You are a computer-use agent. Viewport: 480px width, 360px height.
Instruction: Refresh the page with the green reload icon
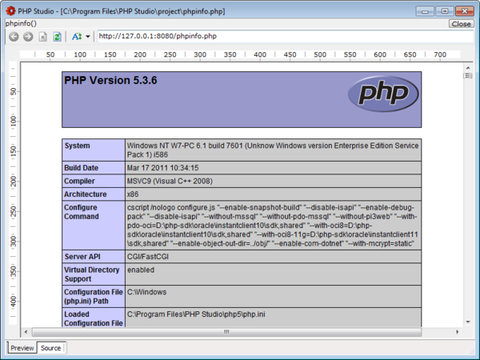coord(57,37)
